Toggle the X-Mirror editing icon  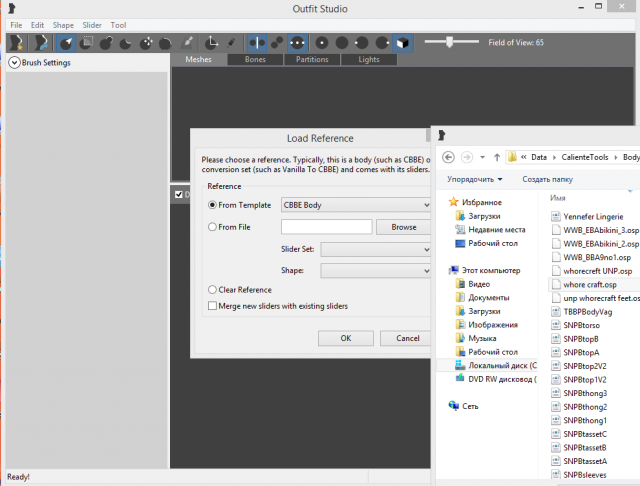coord(256,42)
